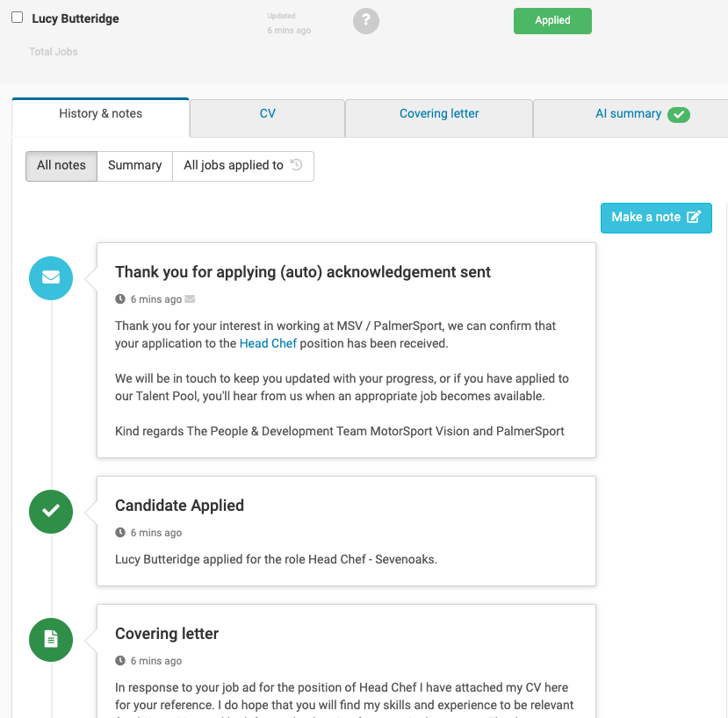Image resolution: width=728 pixels, height=718 pixels.
Task: Click the green document Covering letter icon
Action: tap(51, 640)
